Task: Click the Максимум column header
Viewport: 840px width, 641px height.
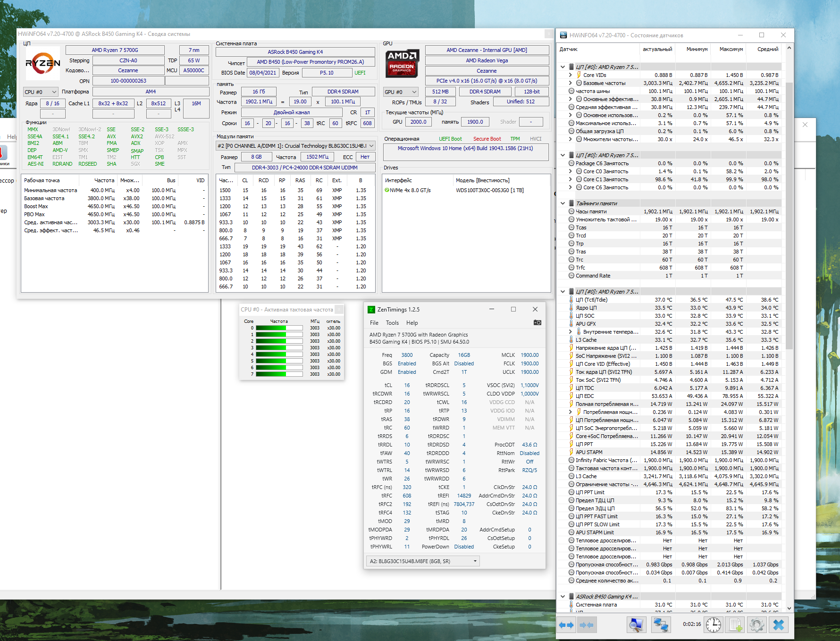Action: pyautogui.click(x=731, y=49)
